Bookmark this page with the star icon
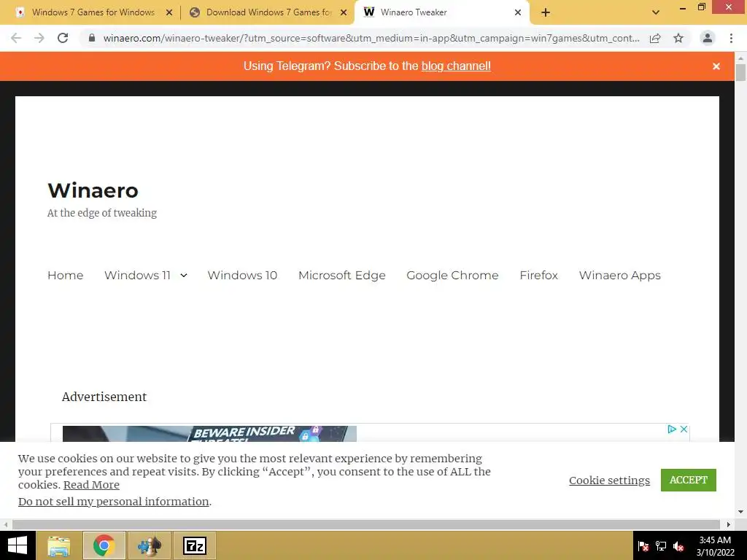The image size is (747, 560). [x=678, y=38]
